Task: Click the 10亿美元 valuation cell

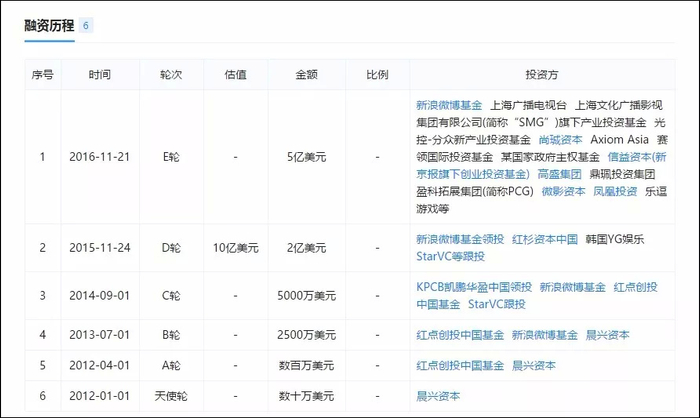Action: [236, 248]
